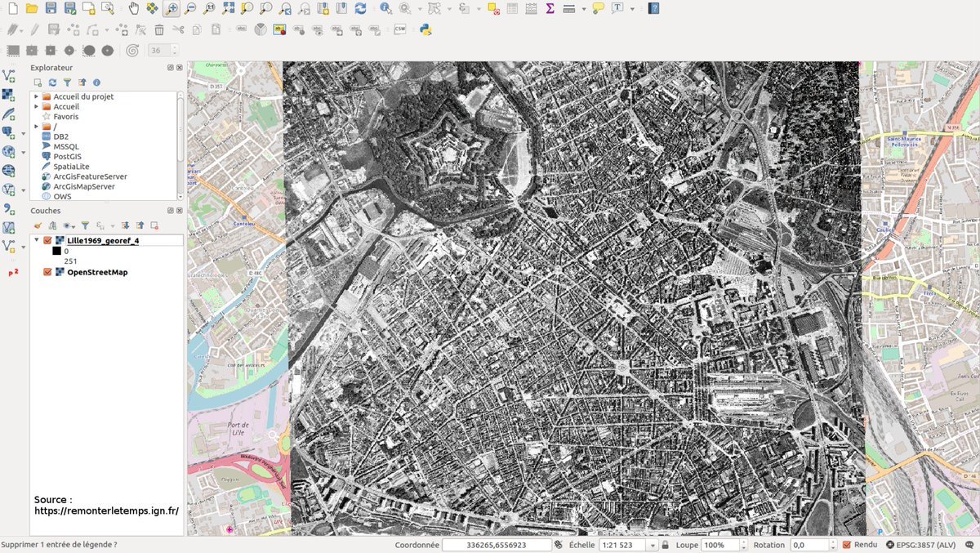
Task: Activate the Zoom In magnifier tool
Action: click(x=172, y=9)
